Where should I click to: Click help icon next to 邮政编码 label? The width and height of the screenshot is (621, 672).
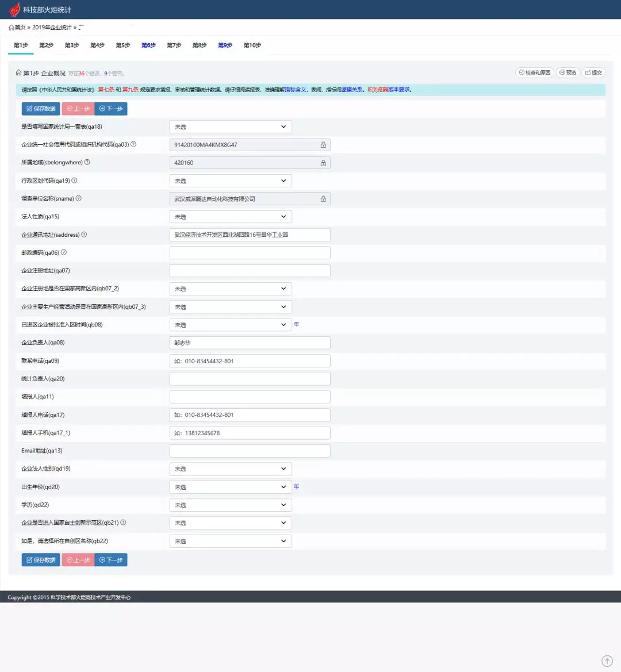(64, 252)
